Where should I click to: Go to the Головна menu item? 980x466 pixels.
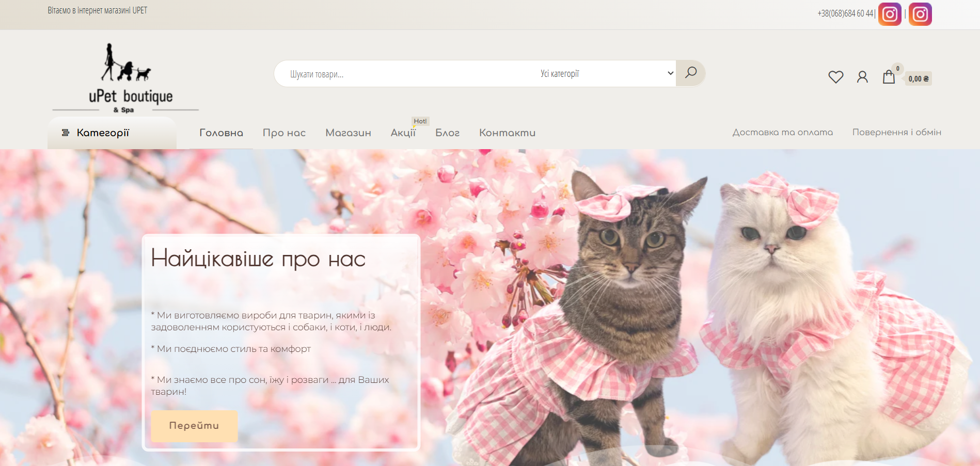click(x=221, y=133)
